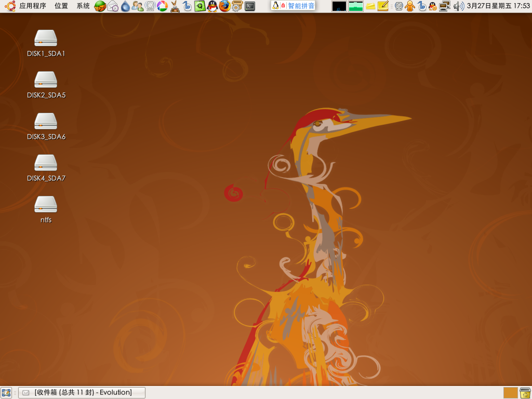This screenshot has width=532, height=399.
Task: Launch the blue letter b application in the launcher row
Action: pos(187,6)
